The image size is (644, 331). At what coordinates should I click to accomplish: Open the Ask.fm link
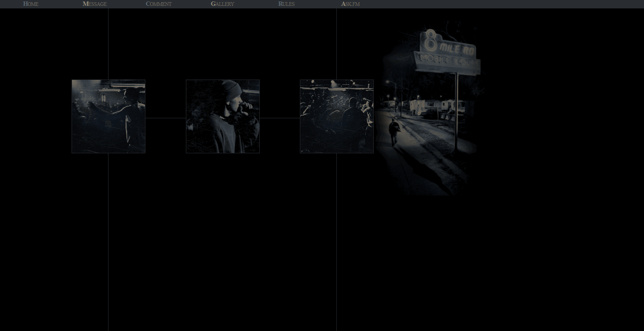pyautogui.click(x=350, y=4)
